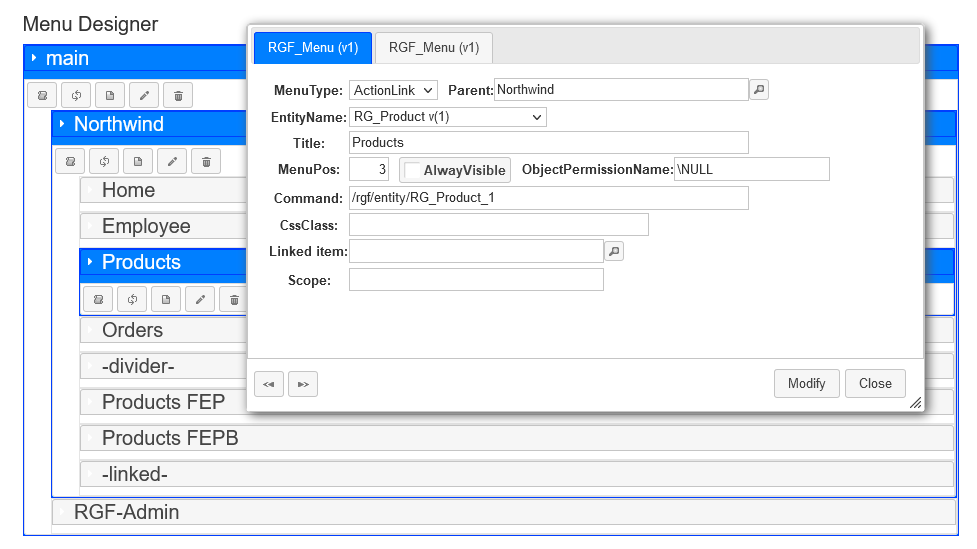Click the first toolbar icon under Products

click(98, 299)
